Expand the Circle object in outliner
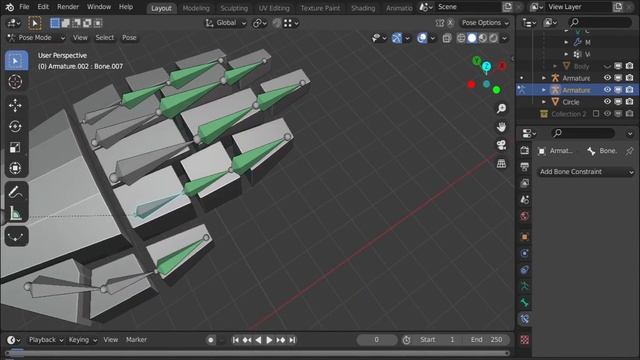 tap(544, 102)
